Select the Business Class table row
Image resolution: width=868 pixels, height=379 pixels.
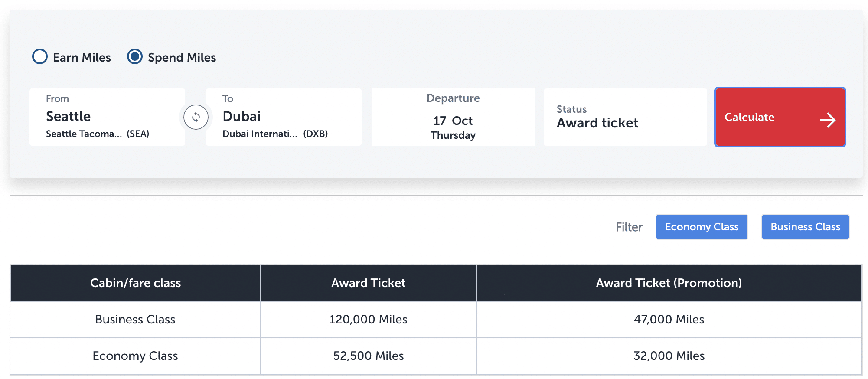click(x=135, y=320)
